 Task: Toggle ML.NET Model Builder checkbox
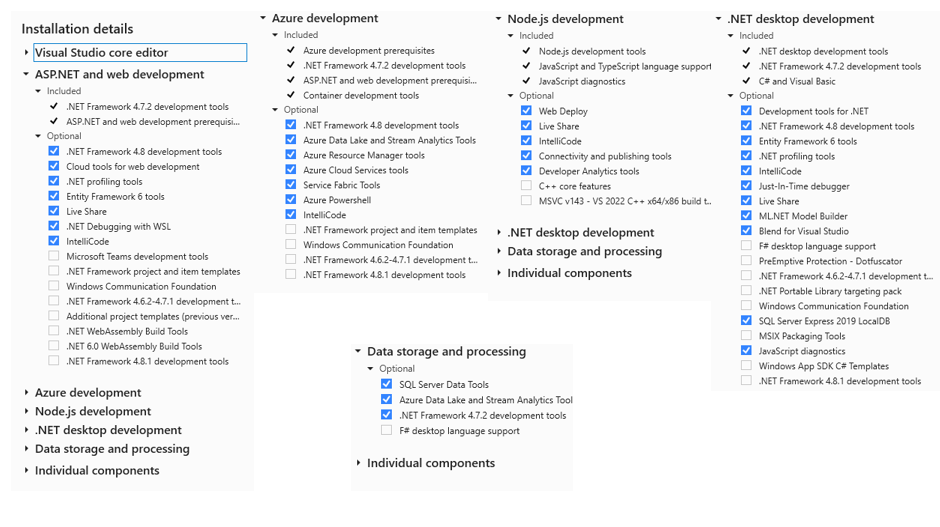coord(746,216)
